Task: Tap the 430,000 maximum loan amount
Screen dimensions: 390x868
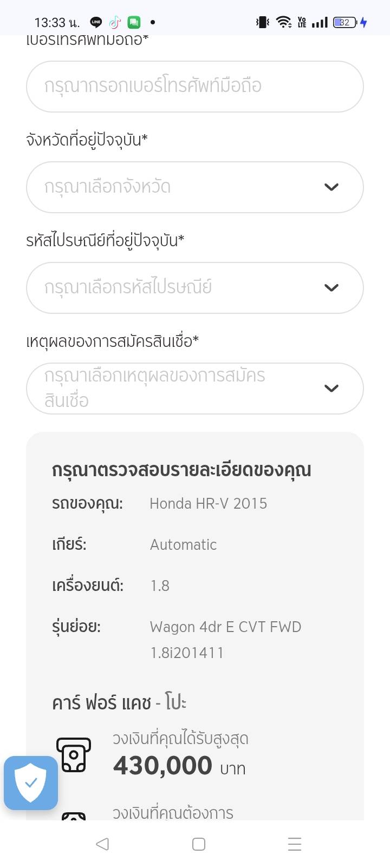Action: pyautogui.click(x=162, y=766)
